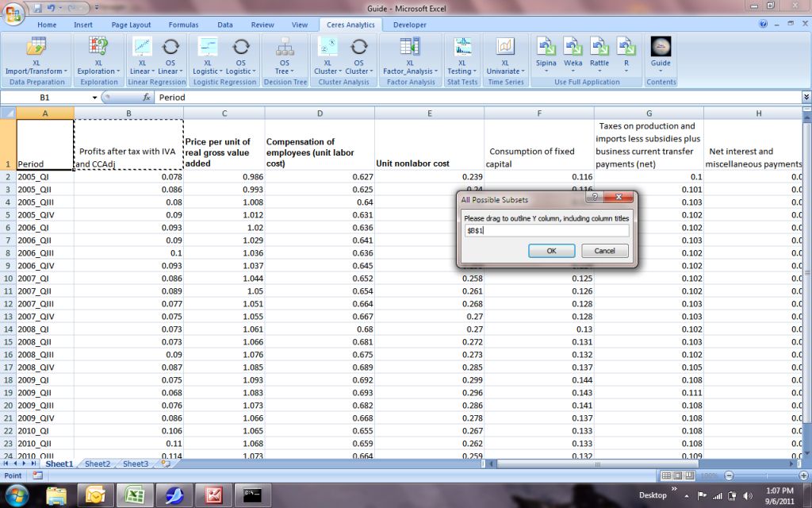The image size is (812, 508).
Task: Open XL Import/Transform tool
Action: tap(36, 56)
